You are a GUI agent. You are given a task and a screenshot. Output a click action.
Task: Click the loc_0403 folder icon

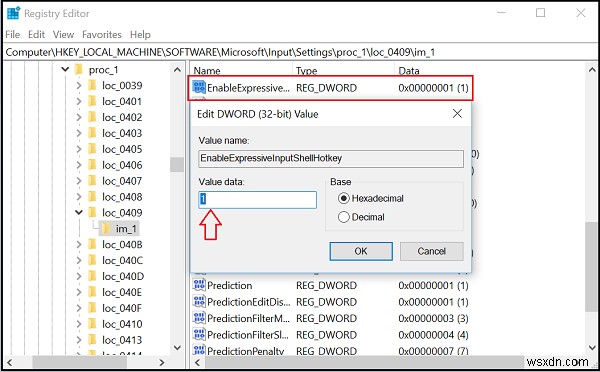[93, 133]
